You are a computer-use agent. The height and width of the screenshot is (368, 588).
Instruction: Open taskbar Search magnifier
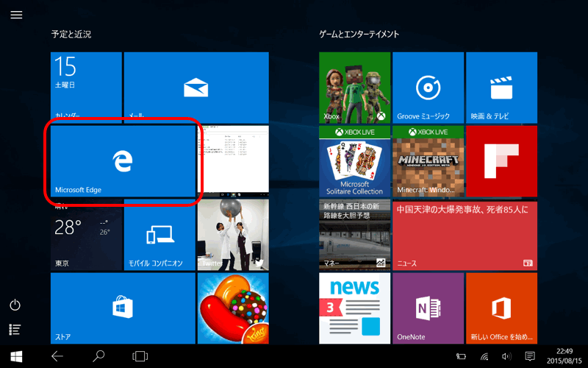(98, 356)
